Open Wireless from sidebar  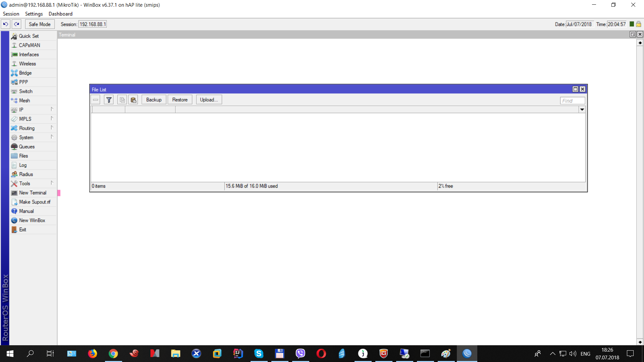[x=33, y=64]
